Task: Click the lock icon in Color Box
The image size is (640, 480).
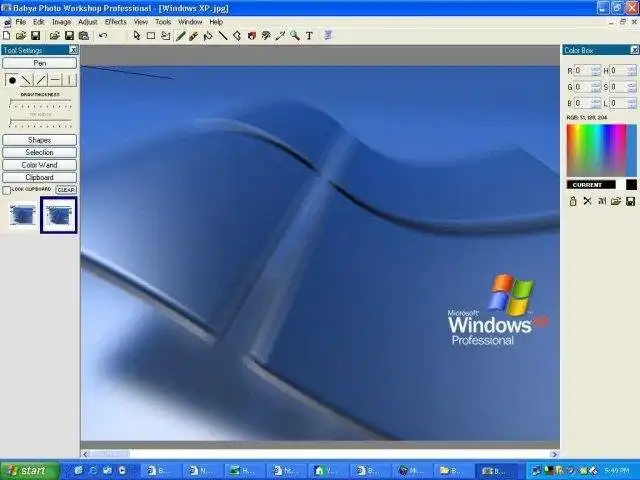Action: 573,201
